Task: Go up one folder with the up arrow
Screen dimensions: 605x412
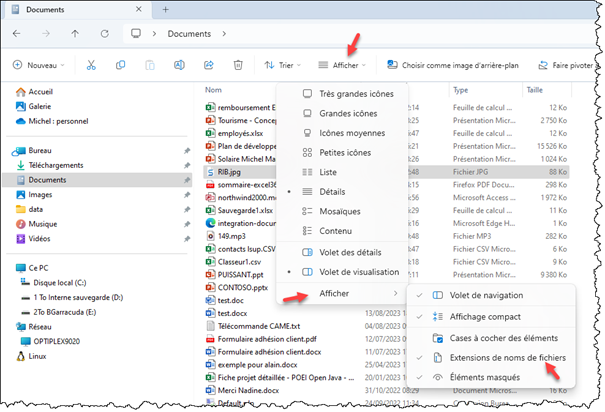Action: [76, 33]
